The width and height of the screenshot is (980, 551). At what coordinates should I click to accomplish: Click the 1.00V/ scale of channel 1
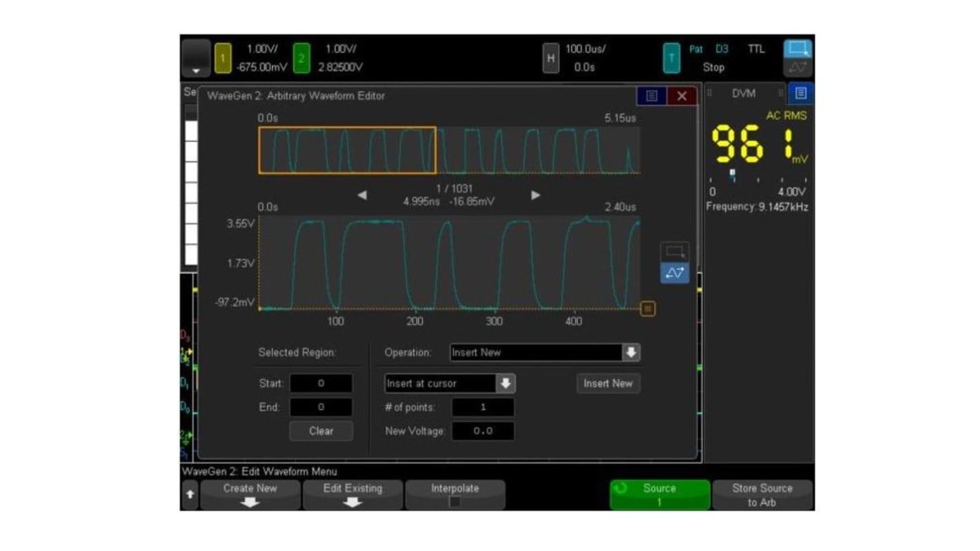point(262,49)
